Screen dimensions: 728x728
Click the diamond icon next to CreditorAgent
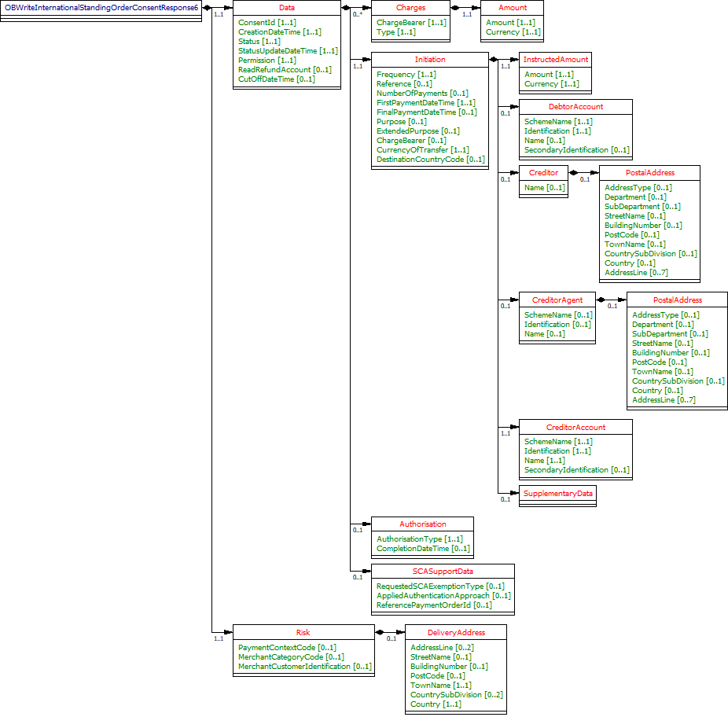coord(602,300)
